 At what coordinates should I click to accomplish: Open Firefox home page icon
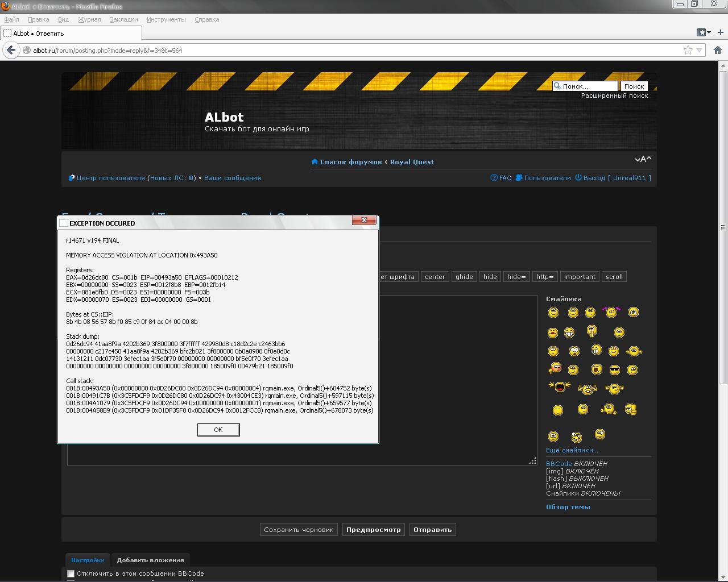tap(717, 50)
